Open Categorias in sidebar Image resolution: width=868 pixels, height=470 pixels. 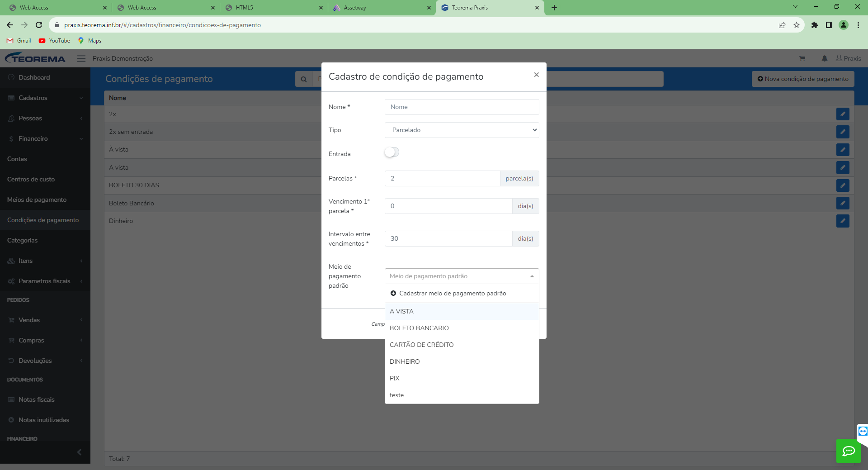[45, 240]
